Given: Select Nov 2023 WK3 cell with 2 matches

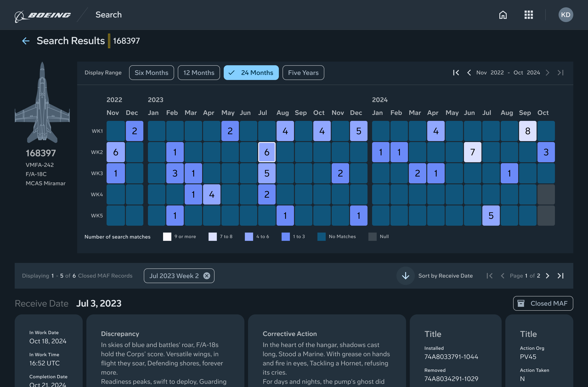Looking at the screenshot, I should pyautogui.click(x=340, y=173).
